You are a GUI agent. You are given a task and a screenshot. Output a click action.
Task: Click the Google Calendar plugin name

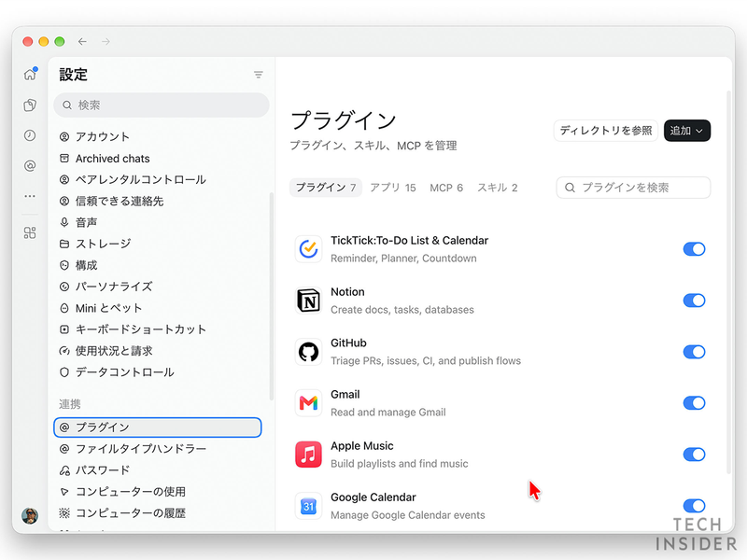point(373,497)
